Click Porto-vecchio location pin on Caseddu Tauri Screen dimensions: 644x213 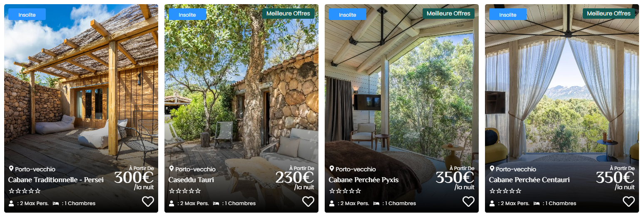(172, 169)
